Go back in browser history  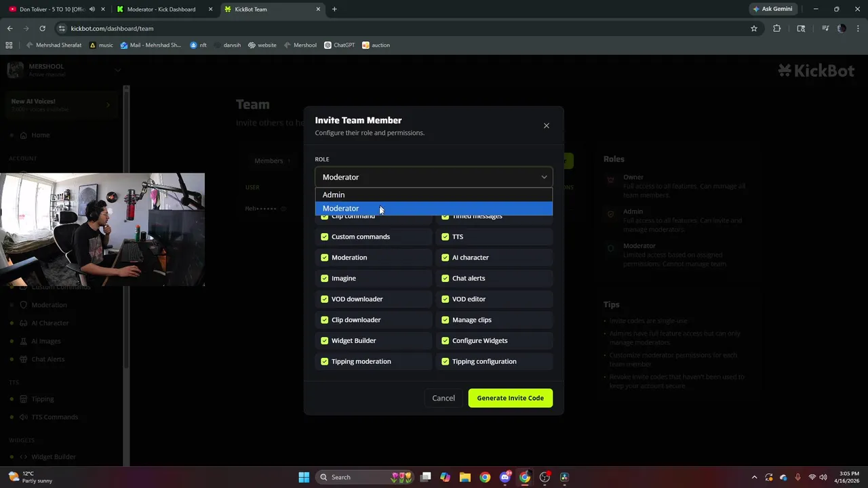(9, 28)
